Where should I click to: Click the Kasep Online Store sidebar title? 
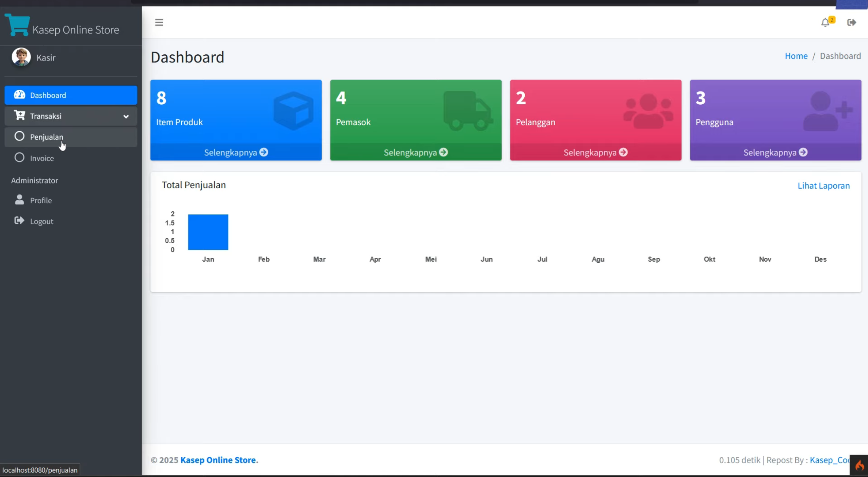pos(76,30)
